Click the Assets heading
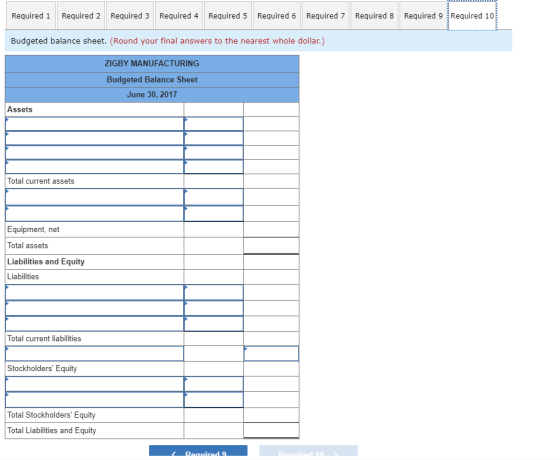560x460 pixels. (20, 110)
